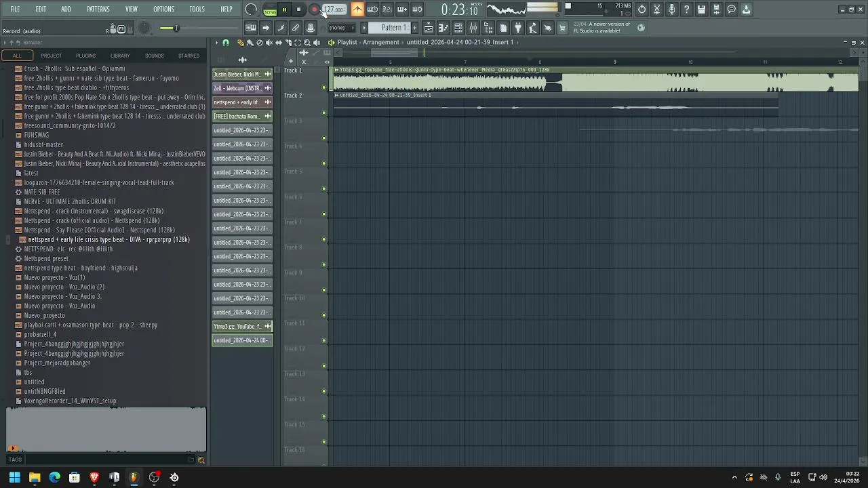
Task: Open playlist options arrow menu
Action: click(216, 43)
